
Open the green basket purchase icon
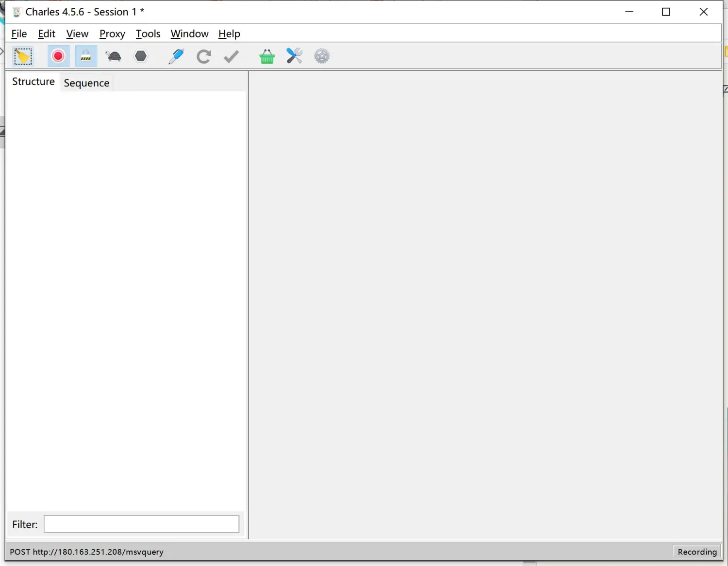point(267,56)
